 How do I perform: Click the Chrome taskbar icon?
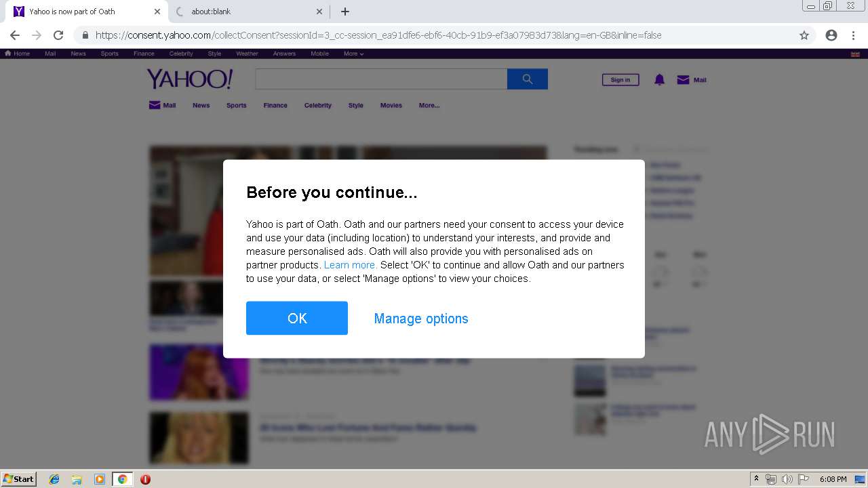[x=122, y=479]
